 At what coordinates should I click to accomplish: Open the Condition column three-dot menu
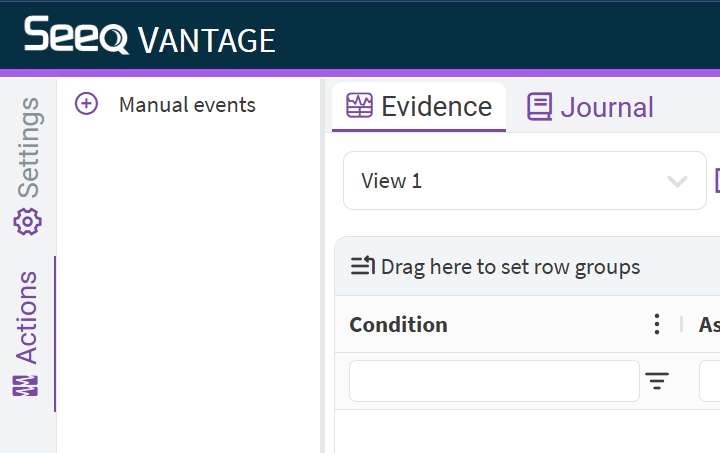coord(657,324)
